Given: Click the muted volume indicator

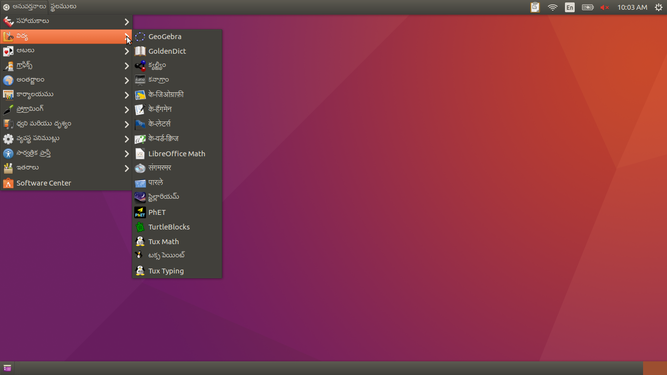Looking at the screenshot, I should pos(604,7).
